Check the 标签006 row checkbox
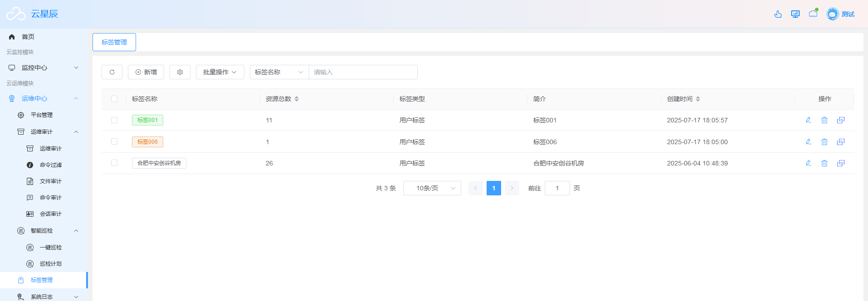 pyautogui.click(x=114, y=141)
